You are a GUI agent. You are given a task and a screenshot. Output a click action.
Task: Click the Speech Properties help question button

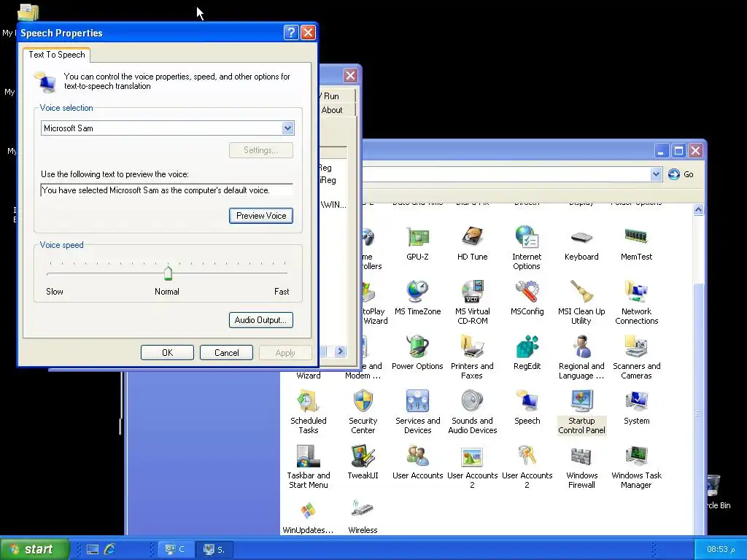click(291, 32)
